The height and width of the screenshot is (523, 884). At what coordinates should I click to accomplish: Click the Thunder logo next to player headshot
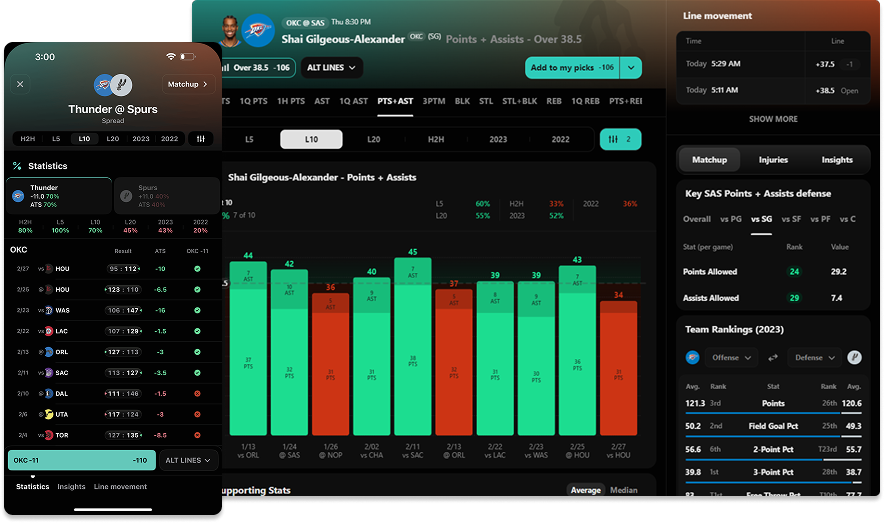click(x=258, y=30)
